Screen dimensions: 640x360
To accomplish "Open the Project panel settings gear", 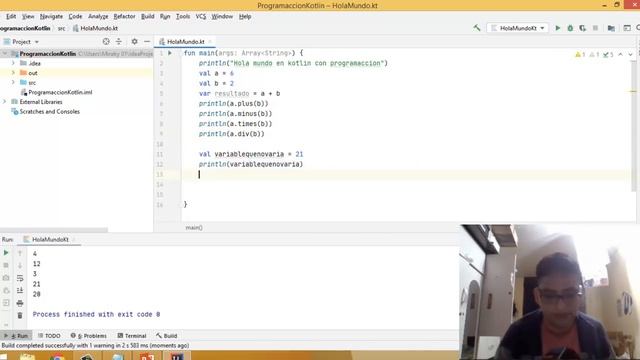I will (134, 42).
